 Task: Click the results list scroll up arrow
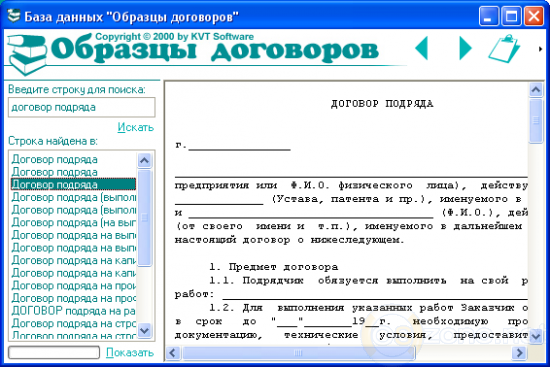tap(144, 161)
